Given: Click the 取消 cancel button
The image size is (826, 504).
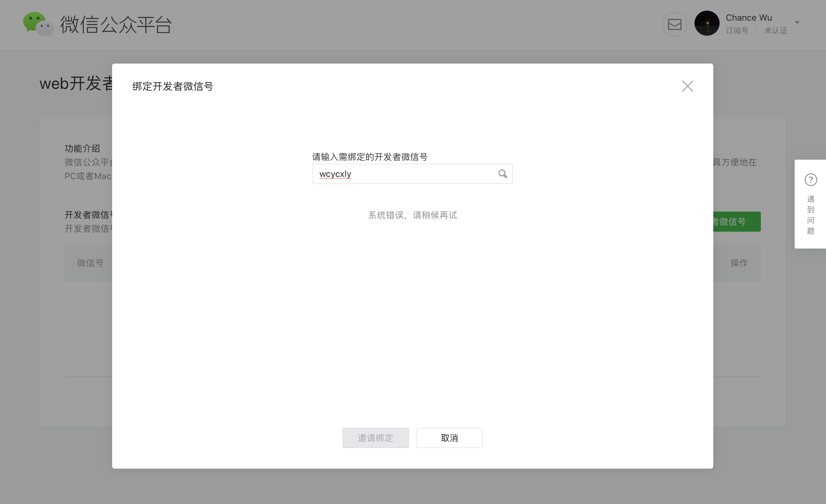Looking at the screenshot, I should click(450, 437).
